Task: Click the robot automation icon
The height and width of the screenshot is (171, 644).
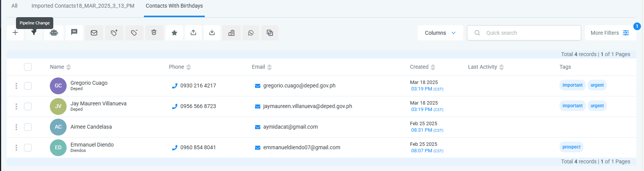Action: pyautogui.click(x=54, y=33)
